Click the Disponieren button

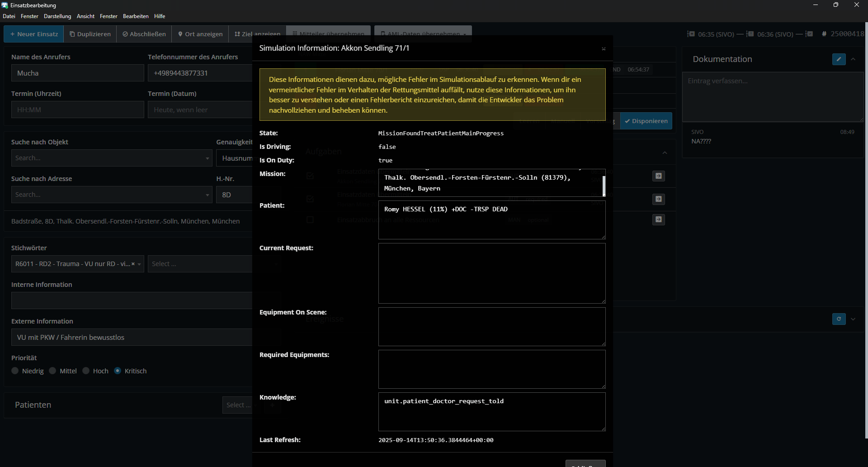(646, 121)
